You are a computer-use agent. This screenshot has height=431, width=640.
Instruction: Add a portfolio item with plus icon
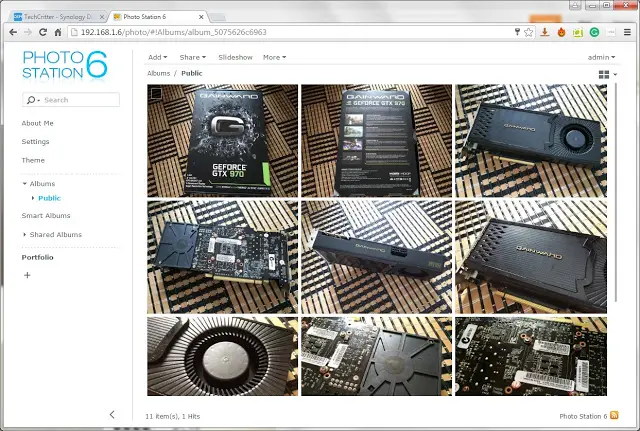27,275
